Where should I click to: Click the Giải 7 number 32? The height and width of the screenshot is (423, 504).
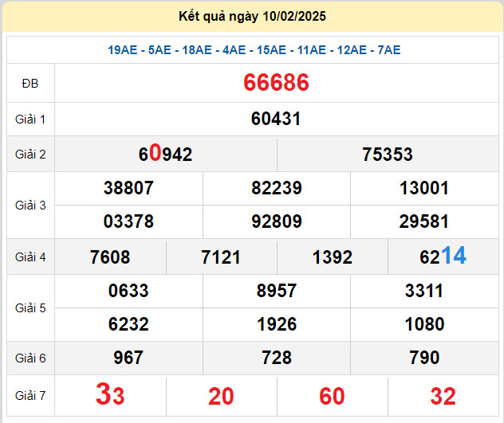(x=443, y=397)
